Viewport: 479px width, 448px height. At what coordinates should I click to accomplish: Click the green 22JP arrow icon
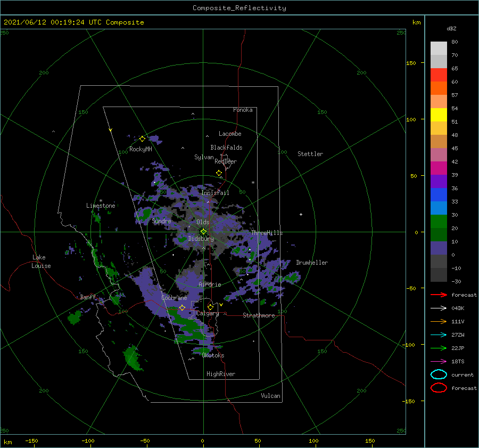439,348
